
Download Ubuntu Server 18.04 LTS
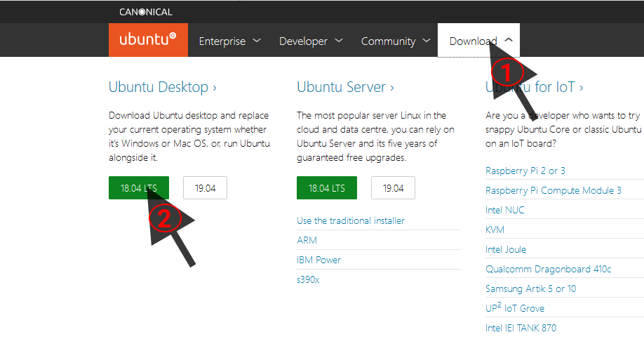point(327,188)
